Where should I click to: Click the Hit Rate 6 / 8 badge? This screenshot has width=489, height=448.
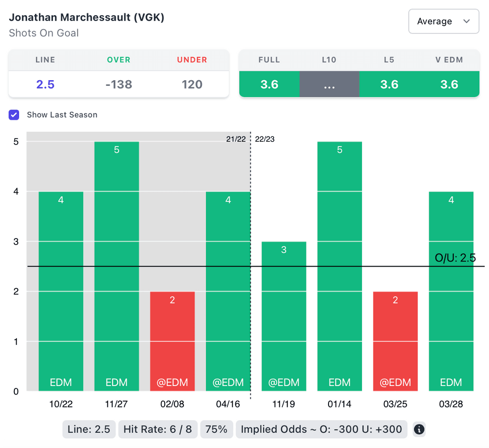click(158, 429)
